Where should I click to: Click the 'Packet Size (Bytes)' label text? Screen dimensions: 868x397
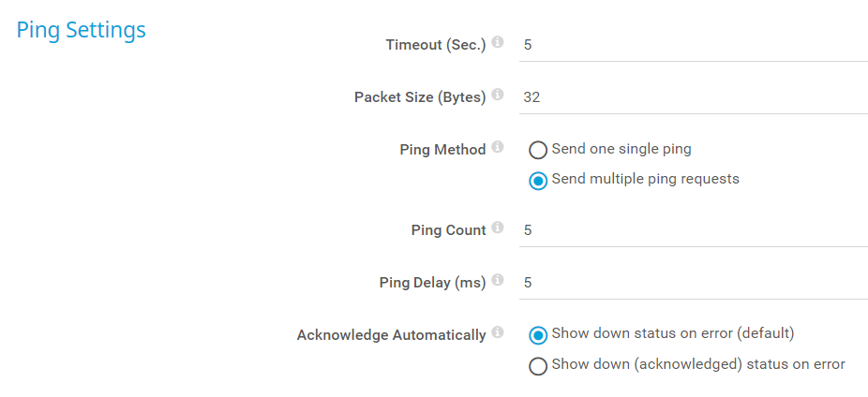420,97
